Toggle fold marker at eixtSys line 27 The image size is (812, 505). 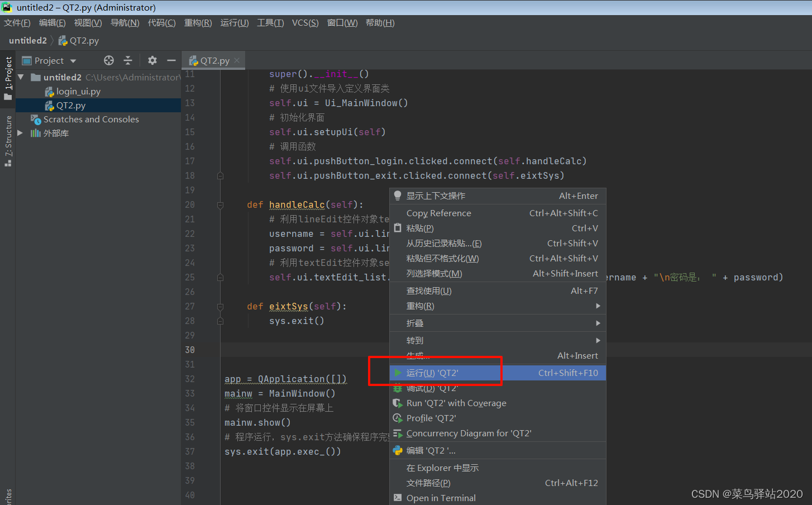pos(220,307)
